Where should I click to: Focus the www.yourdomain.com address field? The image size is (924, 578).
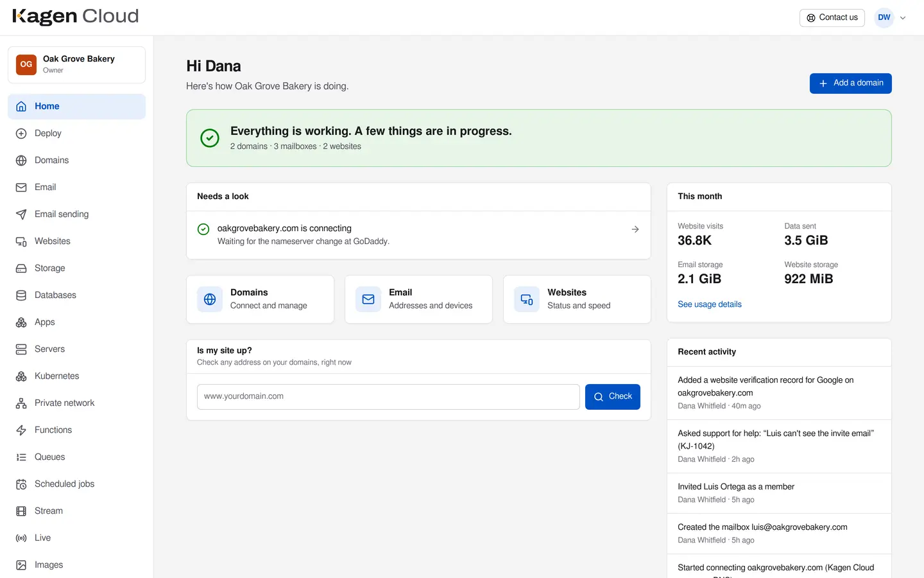(x=388, y=397)
